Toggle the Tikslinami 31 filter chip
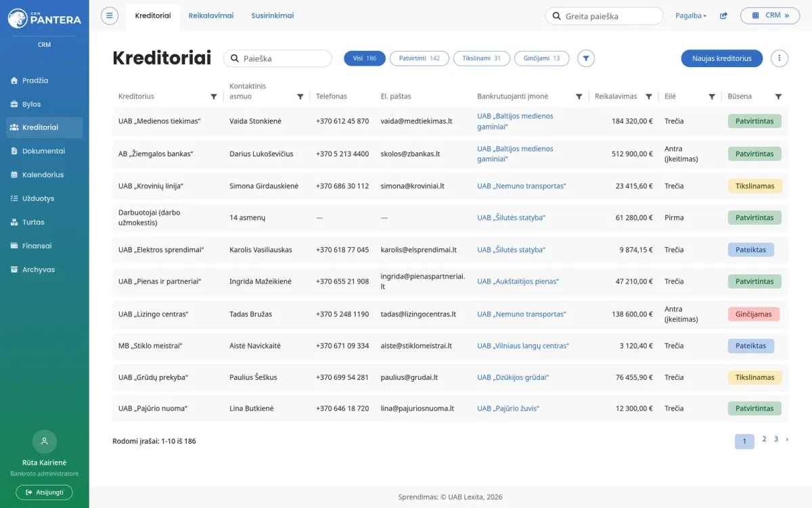This screenshot has width=812, height=508. point(482,58)
